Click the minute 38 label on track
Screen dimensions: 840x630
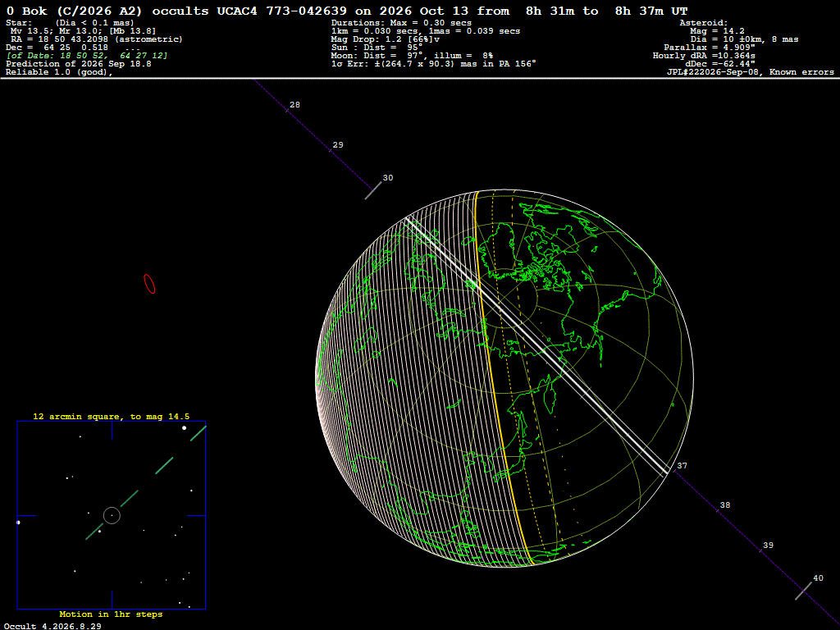(725, 504)
